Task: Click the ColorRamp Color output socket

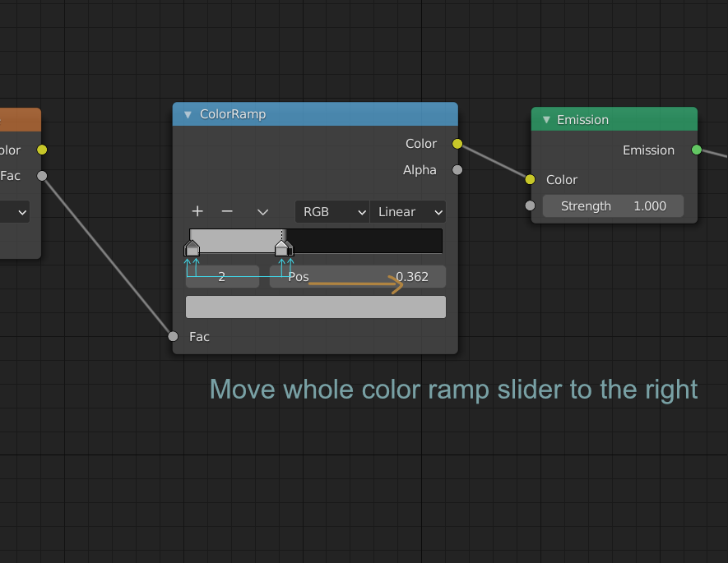Action: pos(457,144)
